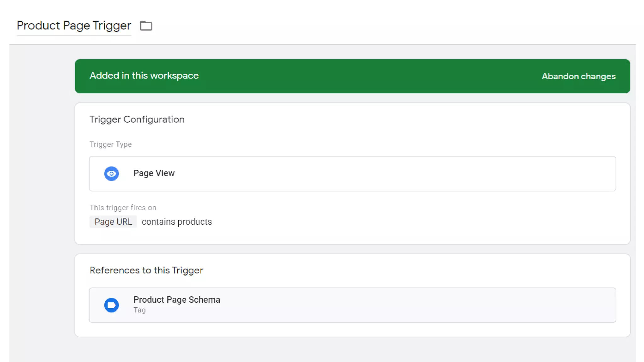The width and height of the screenshot is (644, 362).
Task: Click the Trigger Configuration heading
Action: click(137, 119)
